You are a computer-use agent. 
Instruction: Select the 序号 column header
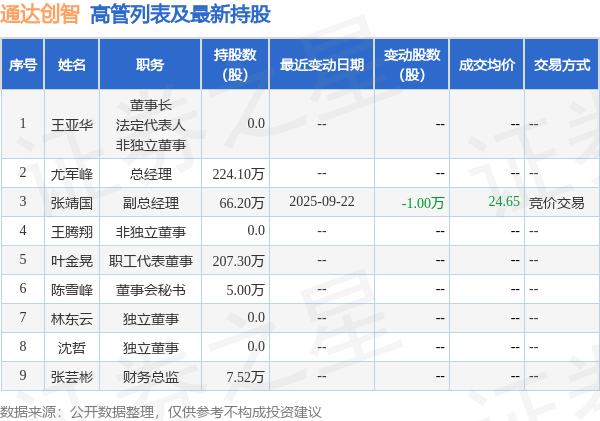click(x=23, y=64)
